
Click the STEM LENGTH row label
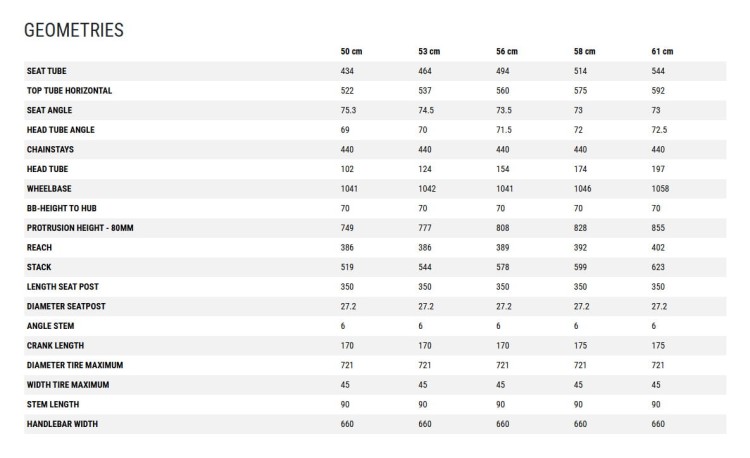pyautogui.click(x=53, y=404)
